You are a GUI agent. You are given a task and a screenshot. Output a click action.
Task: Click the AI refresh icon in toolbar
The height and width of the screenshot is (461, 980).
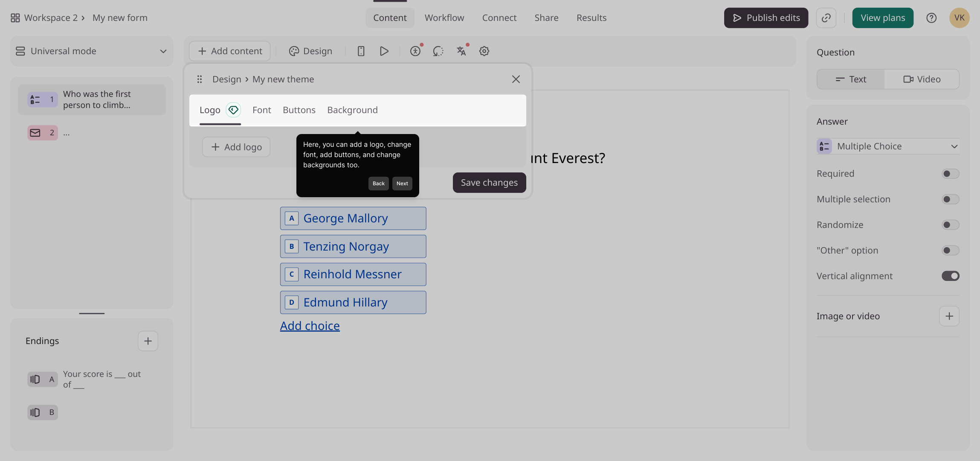pyautogui.click(x=438, y=51)
